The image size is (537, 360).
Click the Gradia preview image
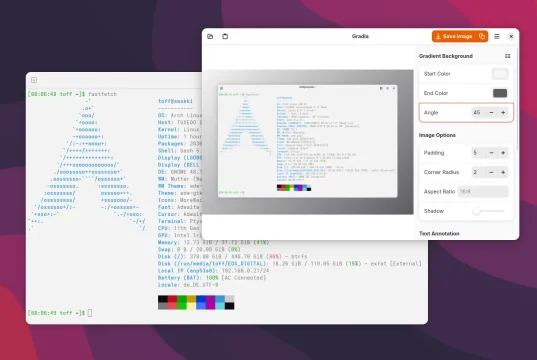click(x=308, y=142)
